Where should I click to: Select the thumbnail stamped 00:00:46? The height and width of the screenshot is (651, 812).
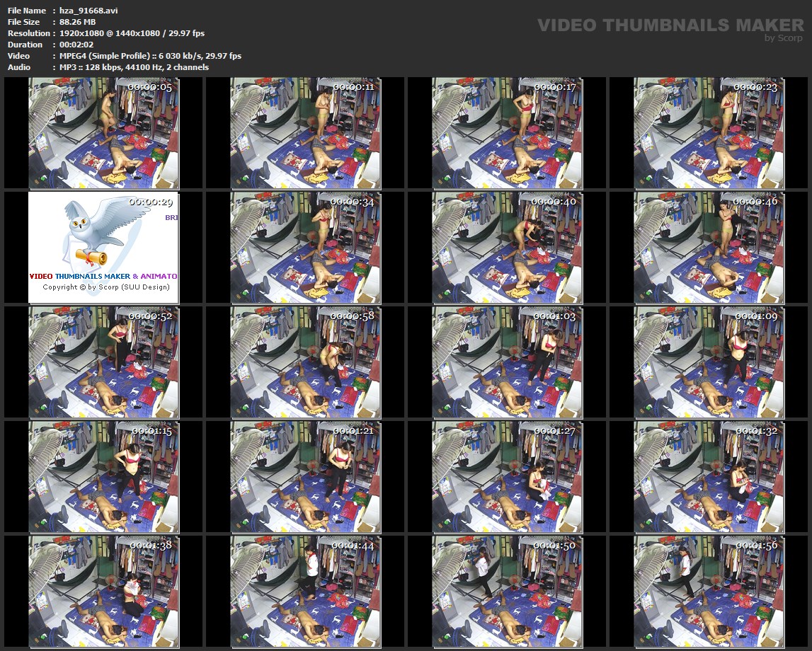(709, 248)
